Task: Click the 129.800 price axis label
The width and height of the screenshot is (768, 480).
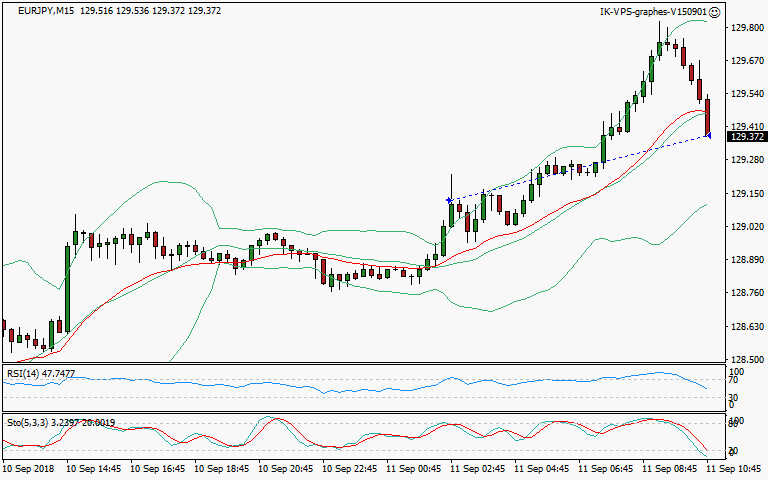Action: point(747,28)
